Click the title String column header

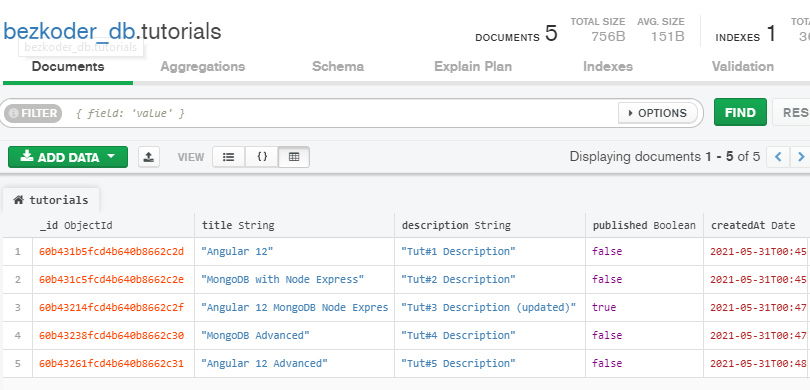[x=294, y=225]
